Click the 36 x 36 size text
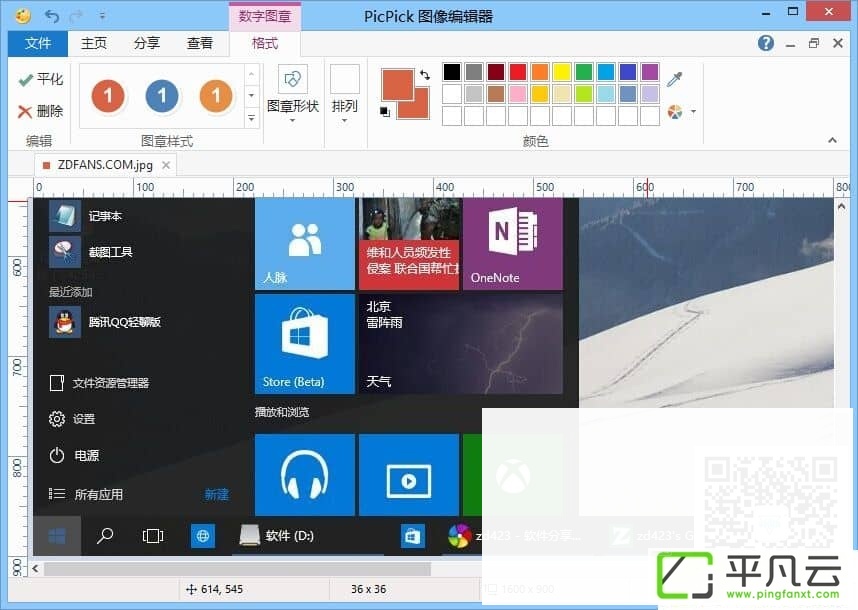858x610 pixels. coord(368,589)
